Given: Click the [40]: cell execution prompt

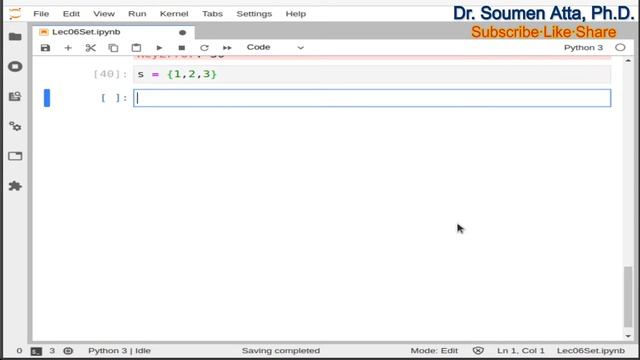Looking at the screenshot, I should [110, 74].
